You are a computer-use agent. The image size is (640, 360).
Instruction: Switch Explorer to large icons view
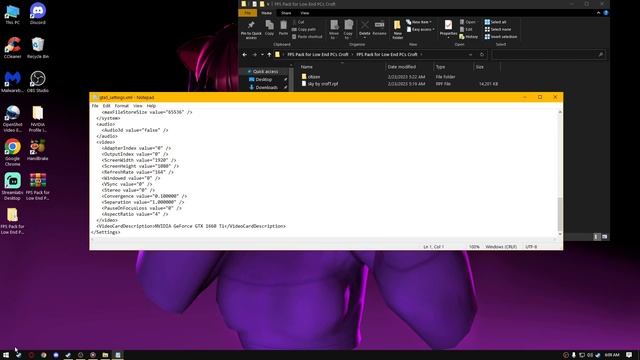(604, 237)
